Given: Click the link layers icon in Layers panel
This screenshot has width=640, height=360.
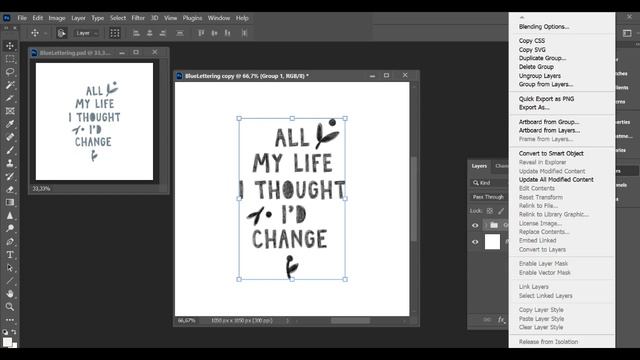Looking at the screenshot, I should [x=487, y=320].
